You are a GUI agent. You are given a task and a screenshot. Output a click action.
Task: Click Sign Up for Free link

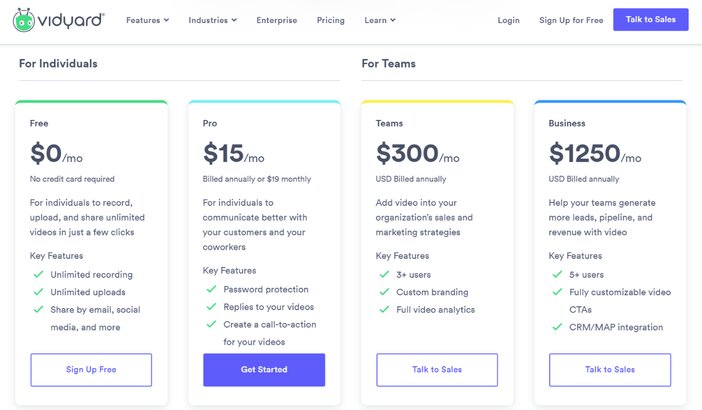point(571,20)
